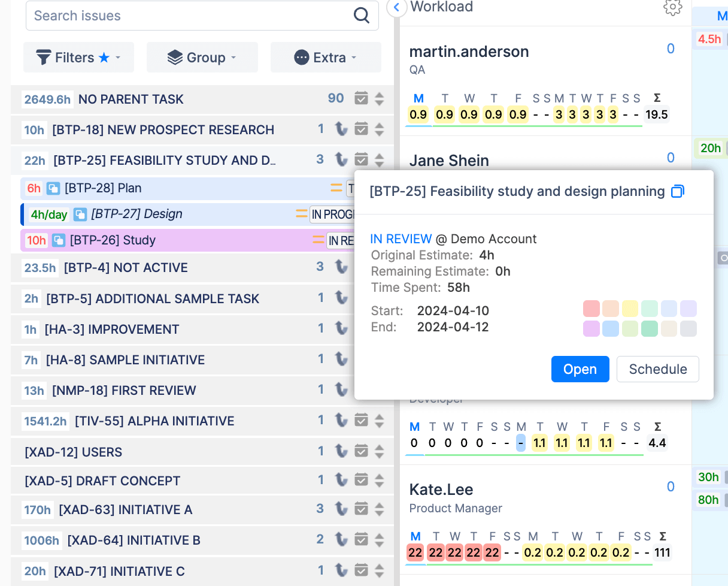Expand the Extra dropdown menu
Viewport: 728px width, 586px height.
point(326,58)
